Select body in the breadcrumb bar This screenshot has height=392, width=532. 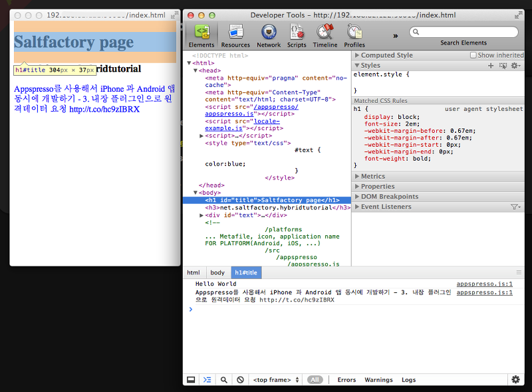pos(217,272)
